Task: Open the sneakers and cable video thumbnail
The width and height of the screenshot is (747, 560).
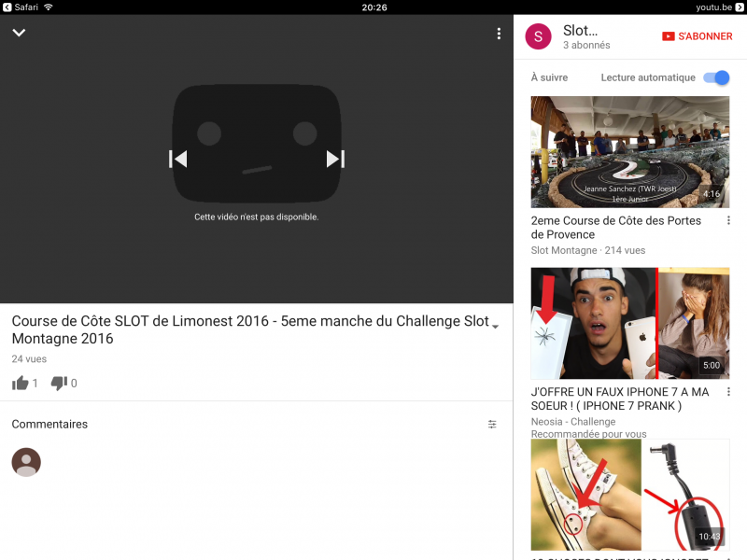Action: [630, 495]
